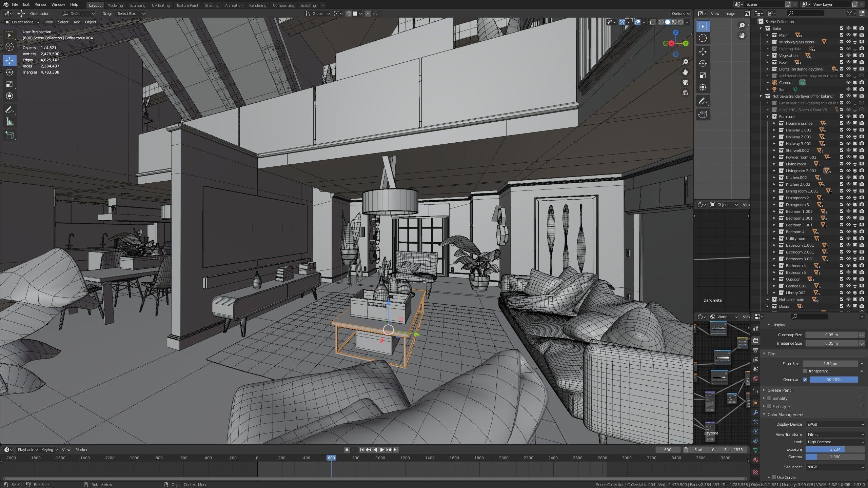This screenshot has height=488, width=868.
Task: Select the Cursor tool in left toolbar
Action: [x=9, y=47]
